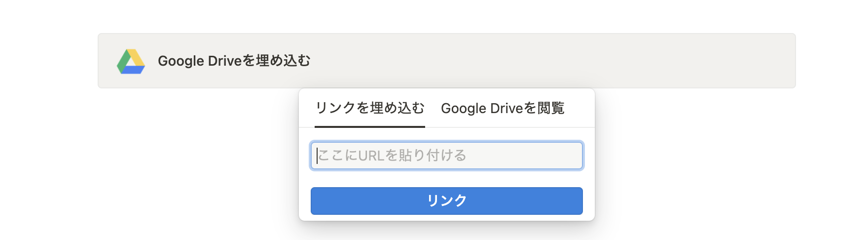Switch to the リンクを埋め込む tab
This screenshot has width=868, height=240.
pyautogui.click(x=370, y=108)
